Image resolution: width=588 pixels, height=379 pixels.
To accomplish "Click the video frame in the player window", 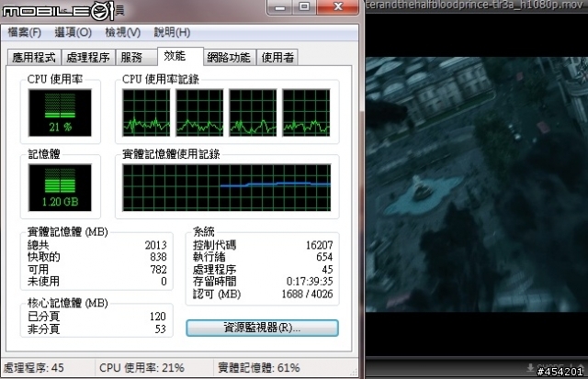I will tap(477, 184).
